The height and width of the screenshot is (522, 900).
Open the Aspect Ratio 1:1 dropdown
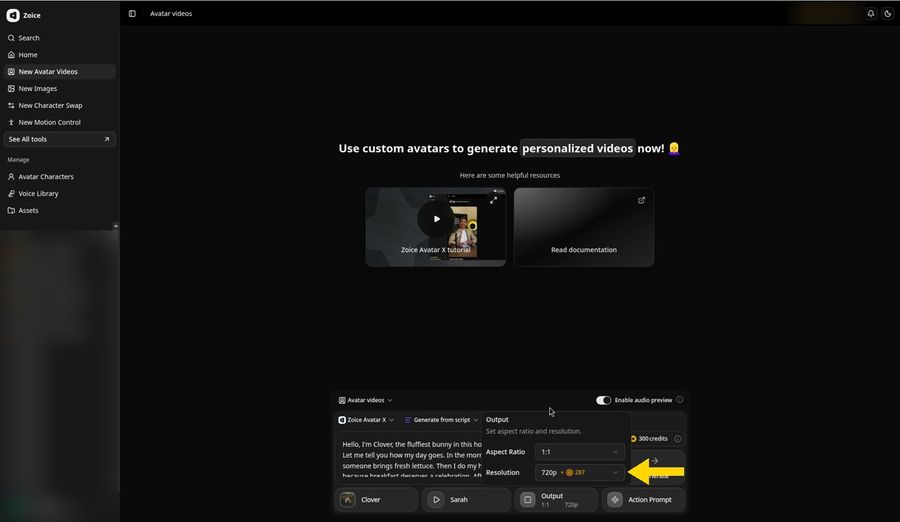click(x=580, y=452)
